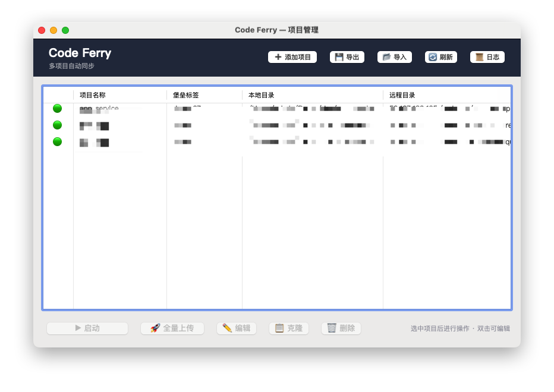Image resolution: width=554 pixels, height=392 pixels.
Task: Sort by the 远程目录 column header
Action: click(447, 95)
